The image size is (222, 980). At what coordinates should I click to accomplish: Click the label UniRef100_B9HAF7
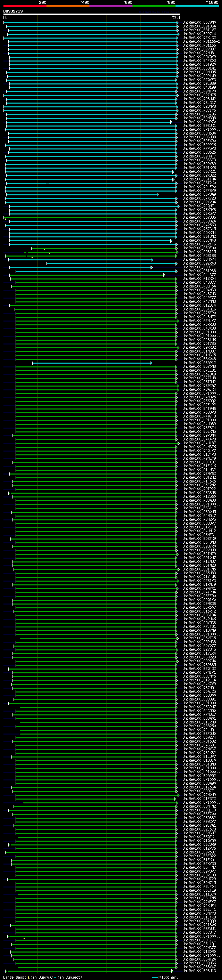[199, 156]
